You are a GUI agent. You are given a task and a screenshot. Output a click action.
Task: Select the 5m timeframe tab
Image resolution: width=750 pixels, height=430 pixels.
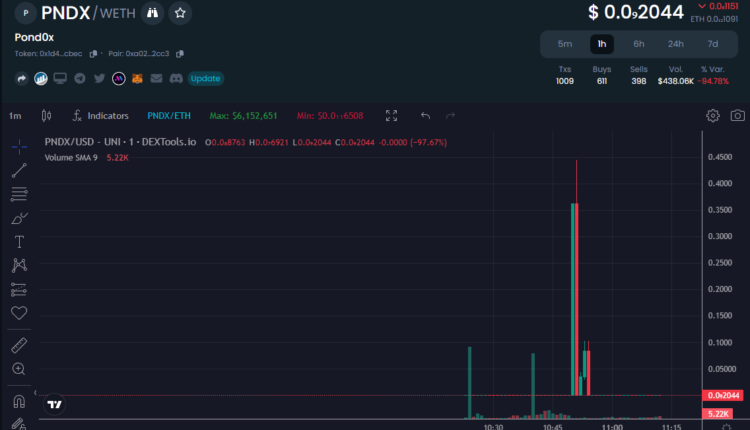click(565, 44)
